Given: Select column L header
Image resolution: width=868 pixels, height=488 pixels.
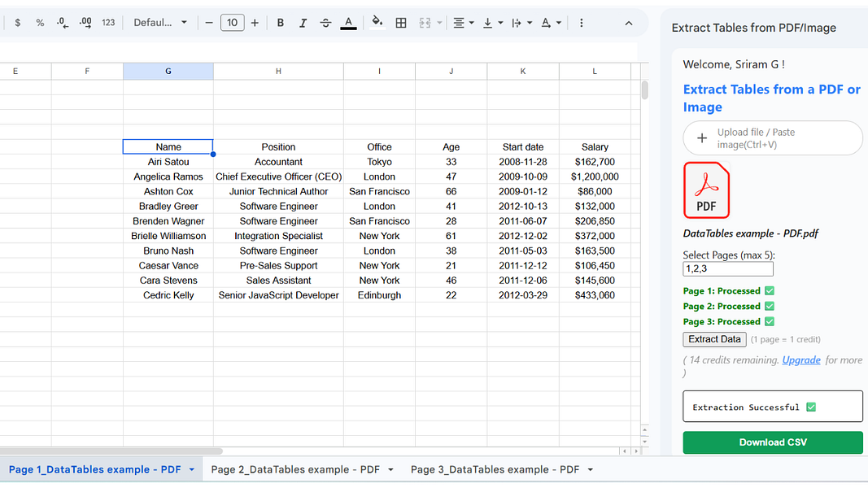Looking at the screenshot, I should point(595,71).
